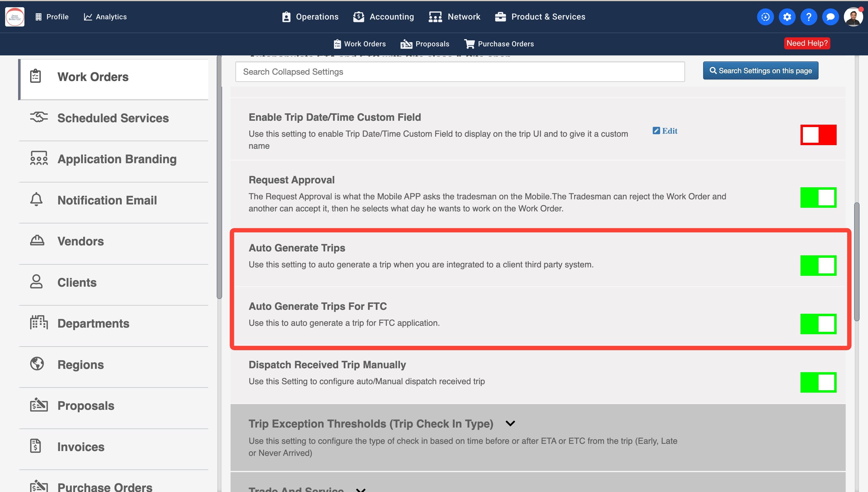Enable Trip Date/Time Custom Field toggle
This screenshot has height=492, width=868.
point(818,135)
